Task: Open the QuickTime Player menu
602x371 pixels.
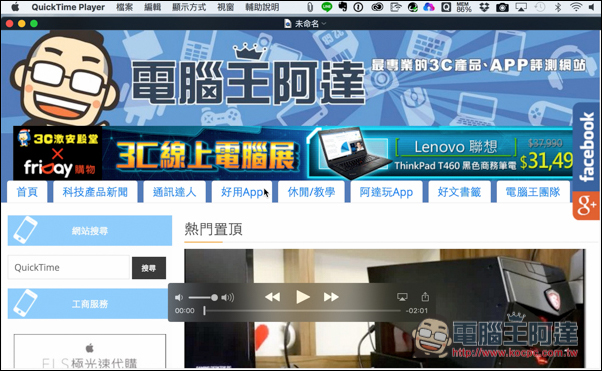Action: pos(68,7)
